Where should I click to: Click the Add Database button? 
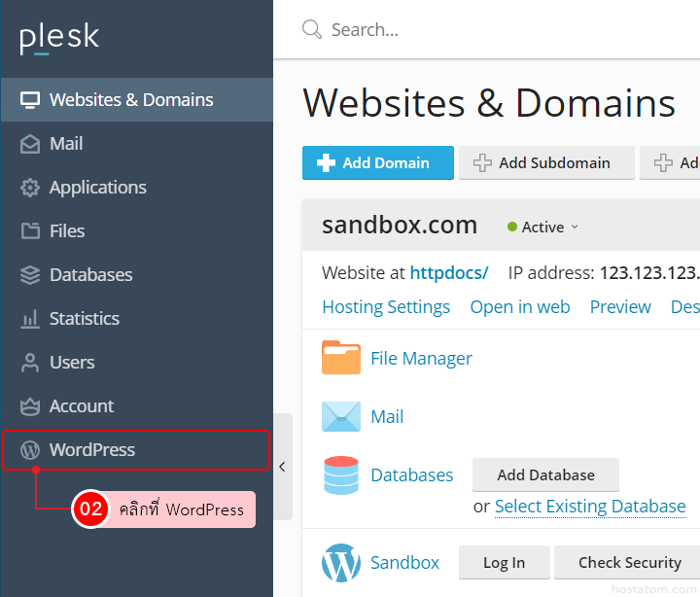(545, 475)
